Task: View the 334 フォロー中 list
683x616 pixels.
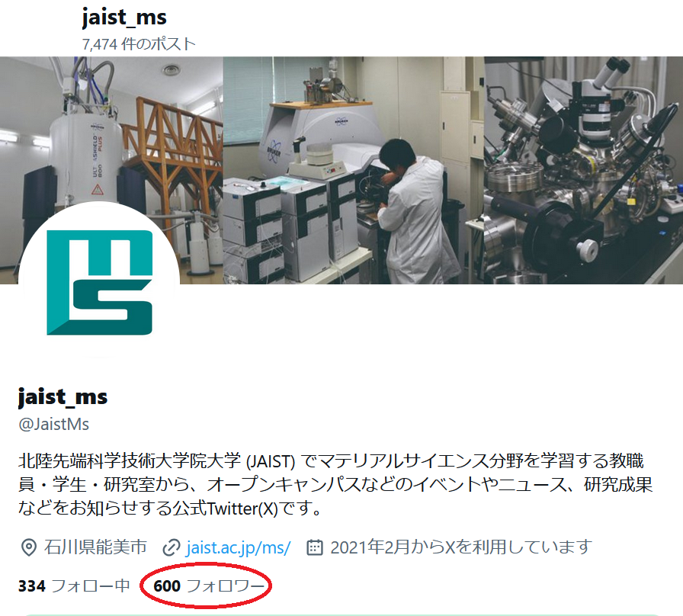Action: pos(74,586)
